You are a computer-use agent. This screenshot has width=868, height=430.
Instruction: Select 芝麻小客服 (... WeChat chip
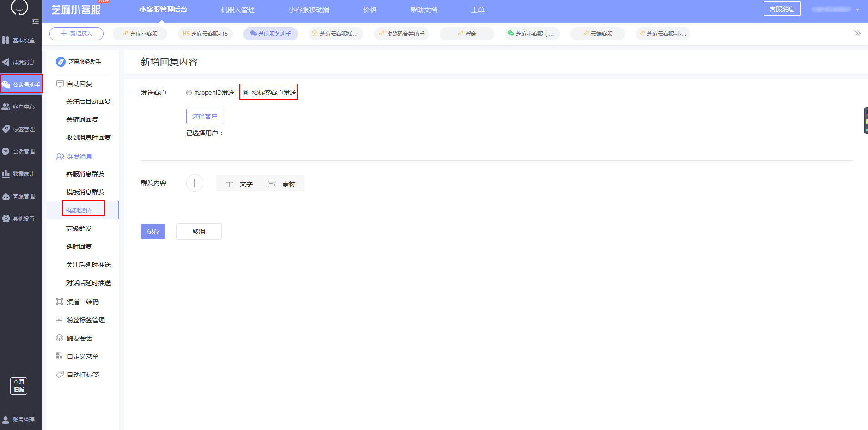(x=532, y=34)
